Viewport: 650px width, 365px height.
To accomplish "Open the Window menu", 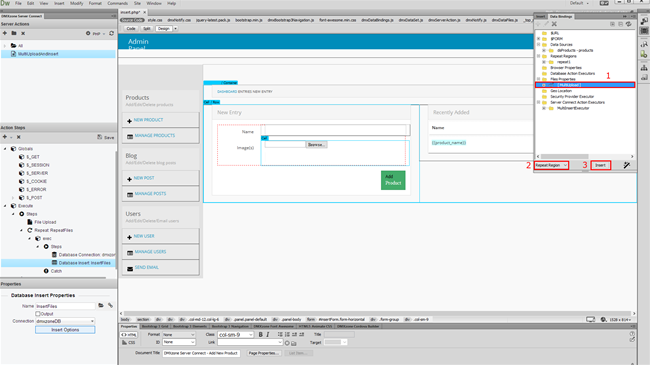I will click(154, 3).
